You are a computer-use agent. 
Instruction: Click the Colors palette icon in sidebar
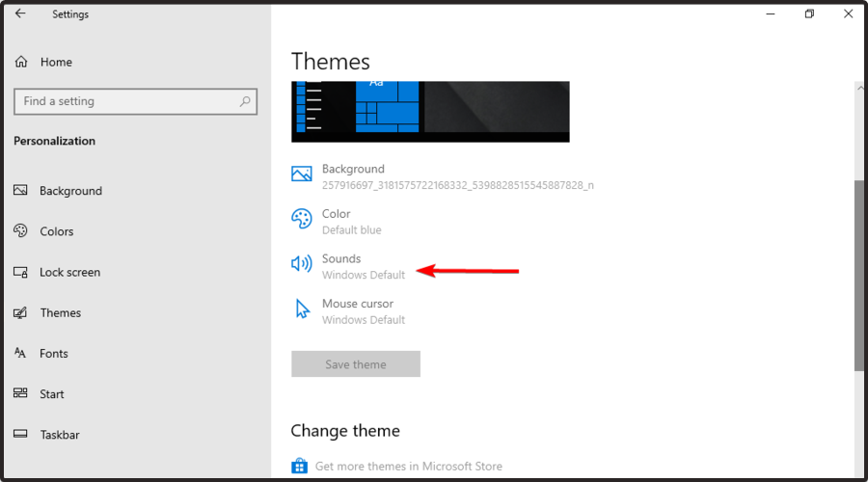20,230
